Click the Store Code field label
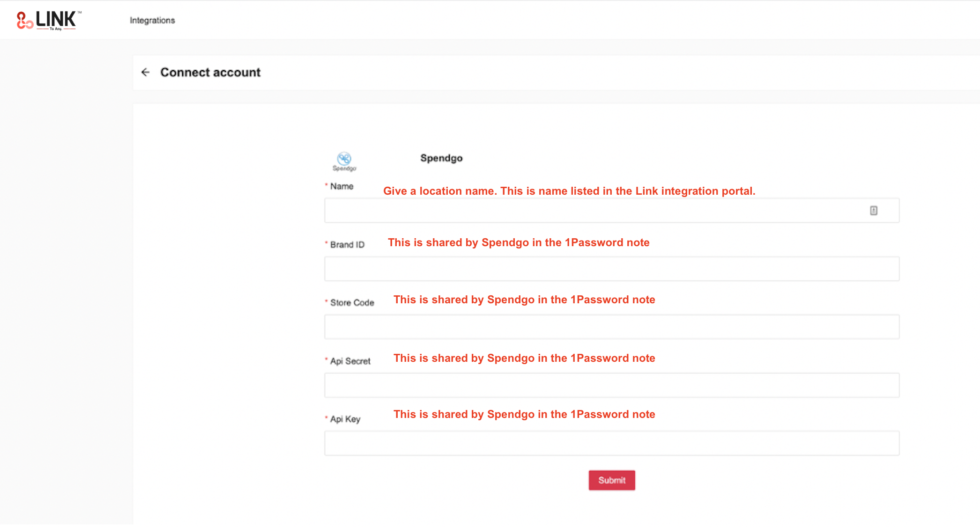 pyautogui.click(x=352, y=303)
